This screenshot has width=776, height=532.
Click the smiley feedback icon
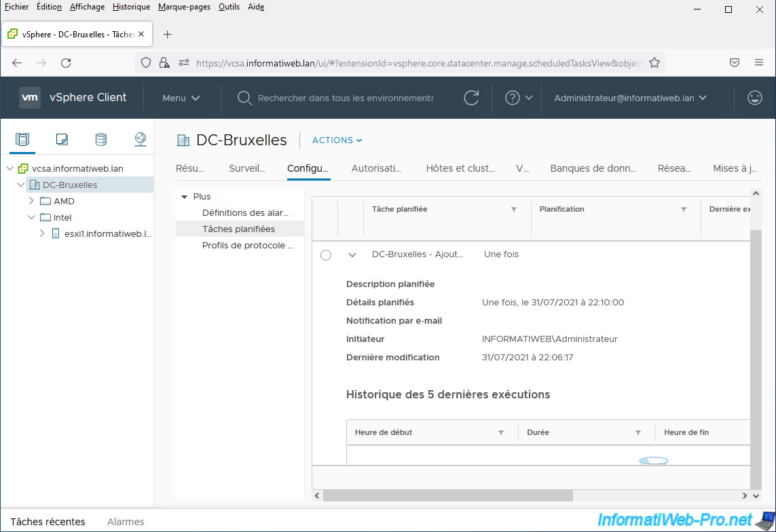[754, 98]
